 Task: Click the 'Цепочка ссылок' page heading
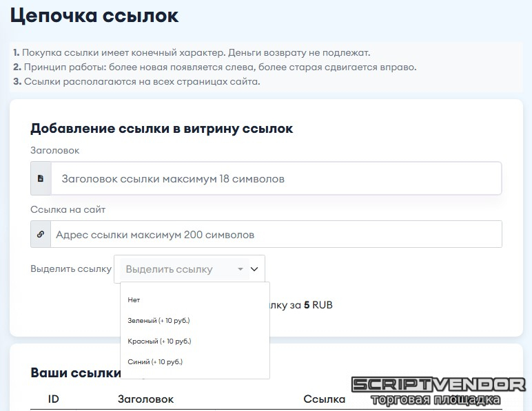[x=94, y=17]
